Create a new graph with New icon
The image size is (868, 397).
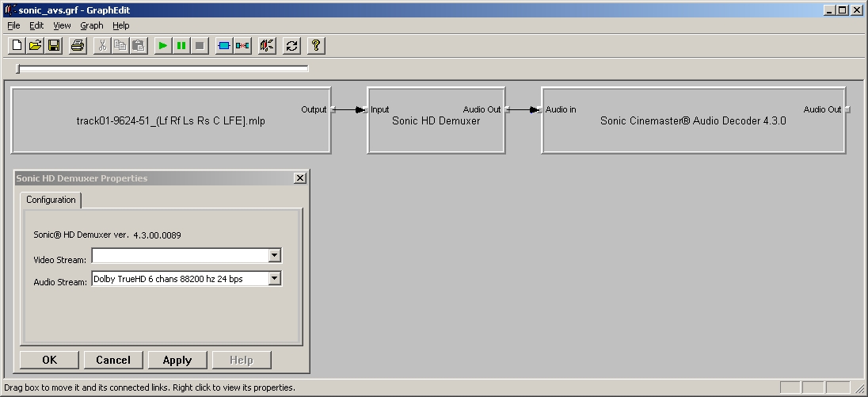point(17,45)
